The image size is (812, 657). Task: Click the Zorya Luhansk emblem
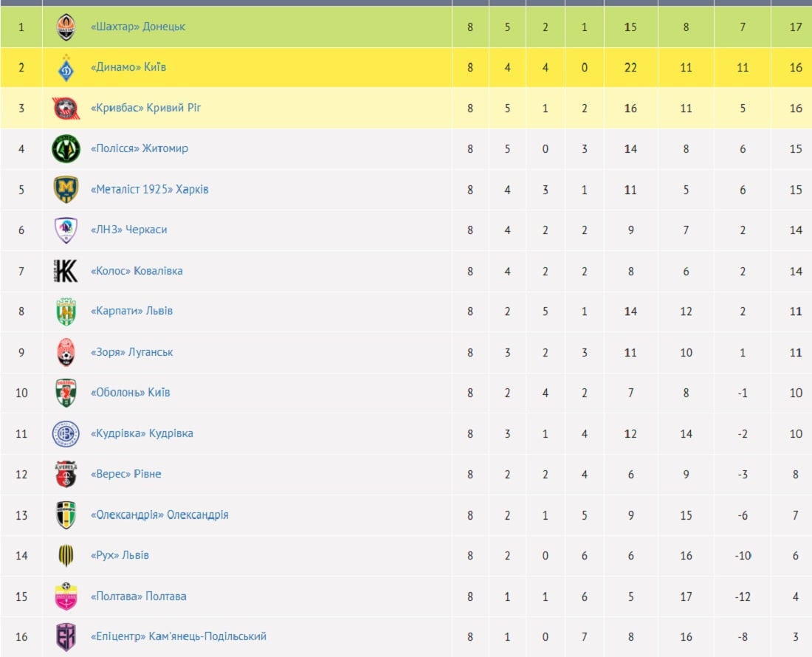(x=66, y=352)
